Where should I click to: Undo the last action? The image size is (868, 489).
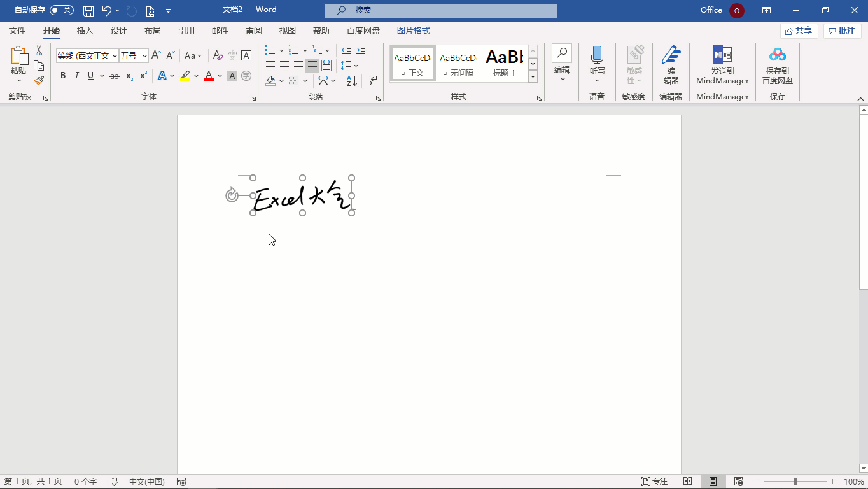pyautogui.click(x=106, y=11)
